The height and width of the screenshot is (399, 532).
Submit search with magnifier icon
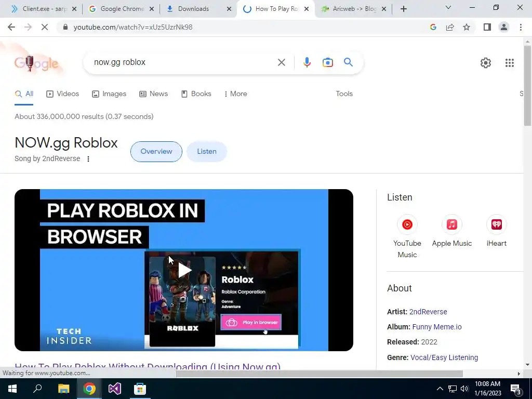tap(348, 62)
